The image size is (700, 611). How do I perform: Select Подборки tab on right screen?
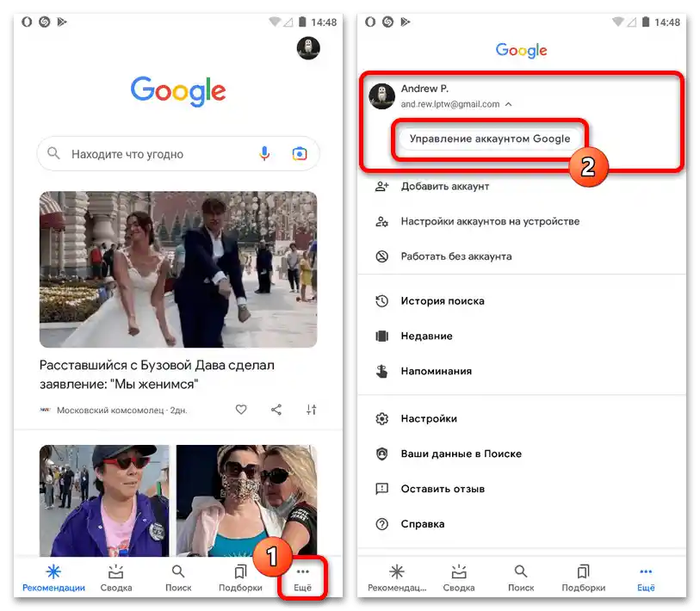point(584,578)
